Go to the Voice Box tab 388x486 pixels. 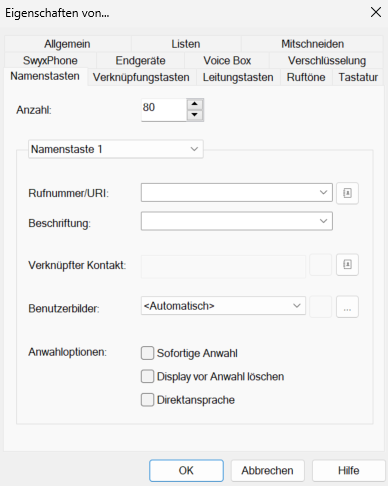point(227,61)
